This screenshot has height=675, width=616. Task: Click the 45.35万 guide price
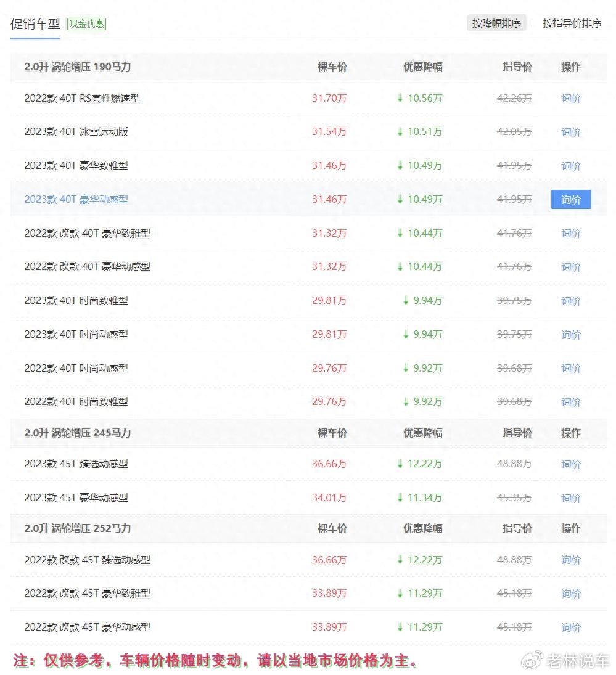coord(514,497)
